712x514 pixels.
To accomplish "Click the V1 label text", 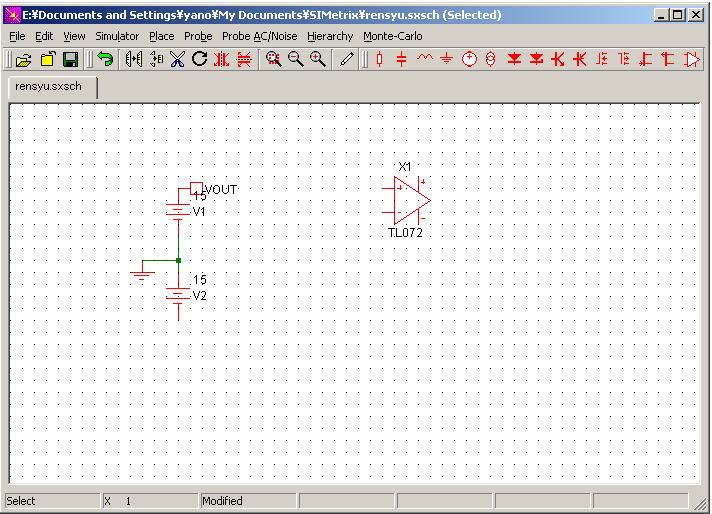I will pos(199,212).
